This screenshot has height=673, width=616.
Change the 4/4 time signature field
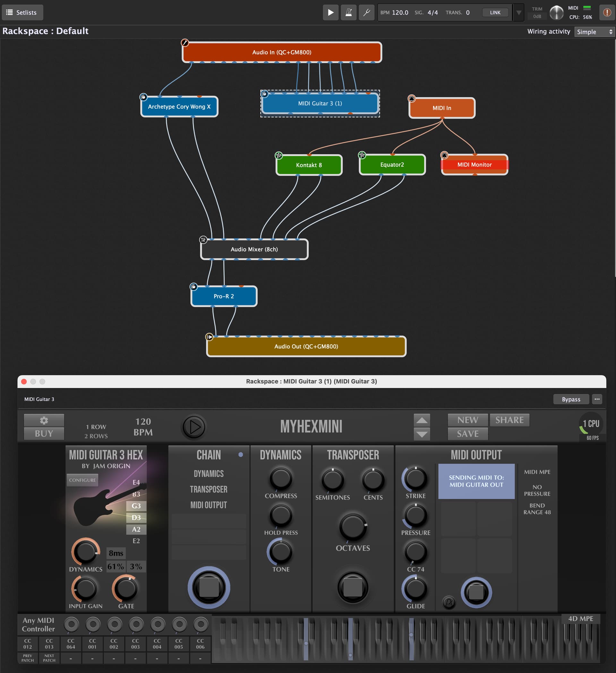coord(432,13)
